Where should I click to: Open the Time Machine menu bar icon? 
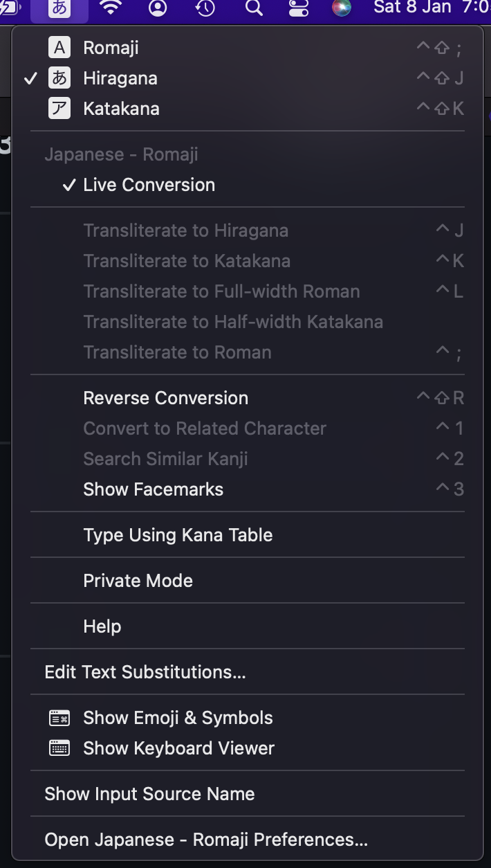[205, 8]
